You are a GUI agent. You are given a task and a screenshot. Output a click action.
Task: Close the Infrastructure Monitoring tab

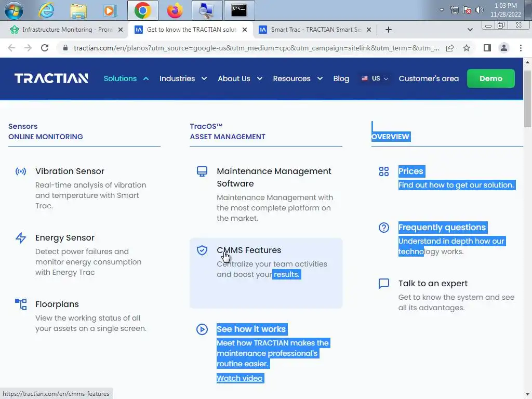121,30
